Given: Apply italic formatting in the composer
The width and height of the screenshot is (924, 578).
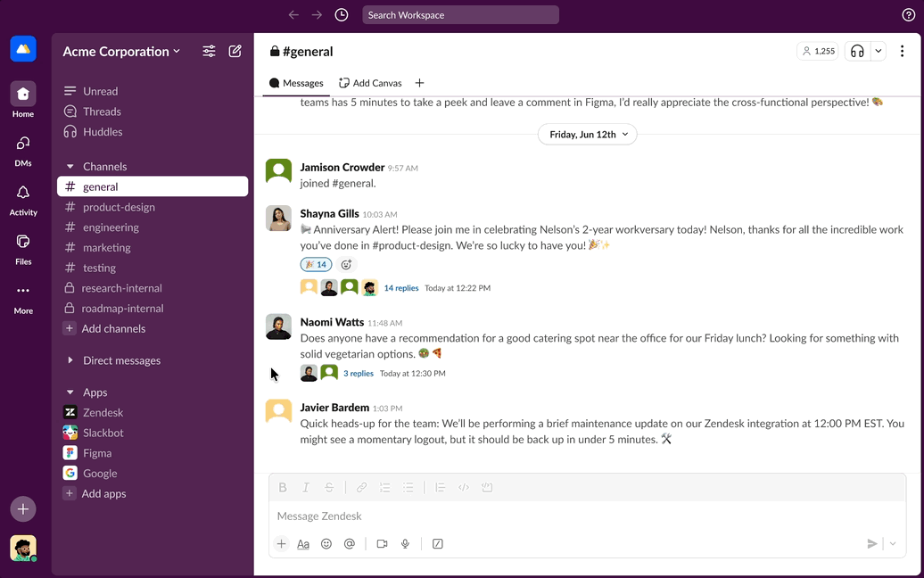Looking at the screenshot, I should pyautogui.click(x=306, y=487).
